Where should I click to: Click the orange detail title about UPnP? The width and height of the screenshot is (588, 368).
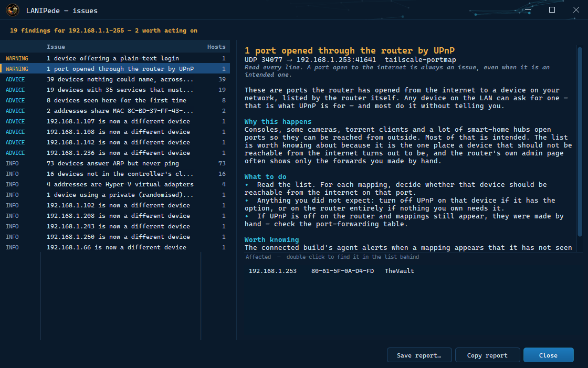point(350,50)
